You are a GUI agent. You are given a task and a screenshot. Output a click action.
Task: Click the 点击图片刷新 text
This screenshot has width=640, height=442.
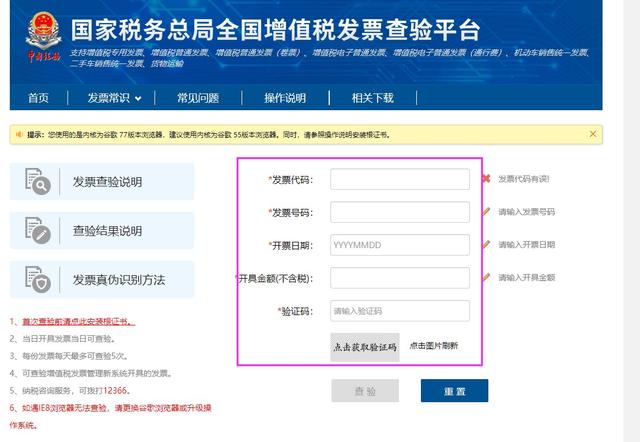coord(434,346)
